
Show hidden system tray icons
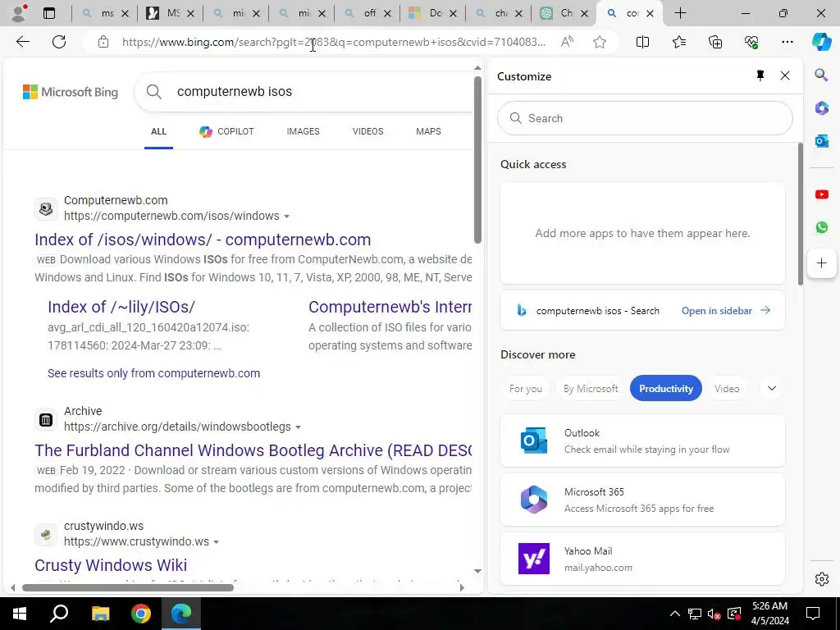[x=675, y=614]
